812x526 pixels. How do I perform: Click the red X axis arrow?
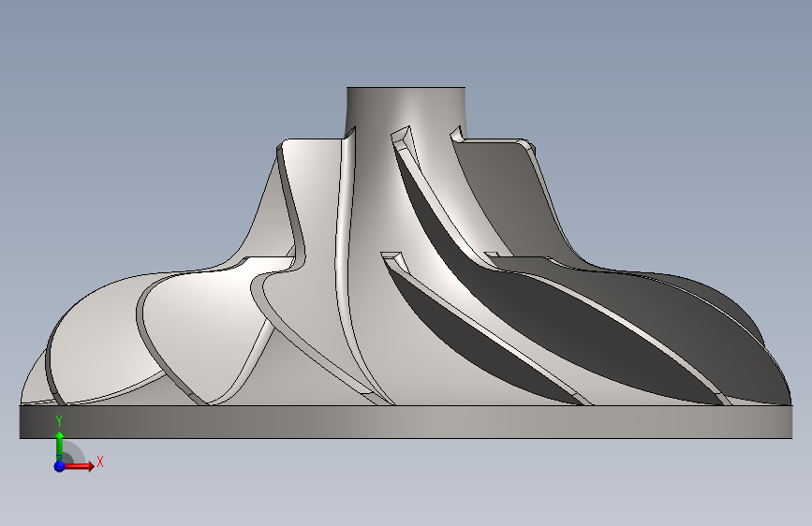tap(80, 466)
